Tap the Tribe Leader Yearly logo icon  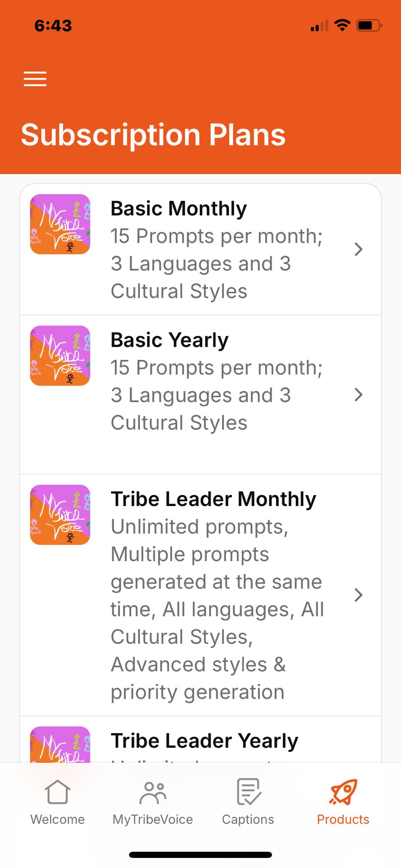click(60, 745)
